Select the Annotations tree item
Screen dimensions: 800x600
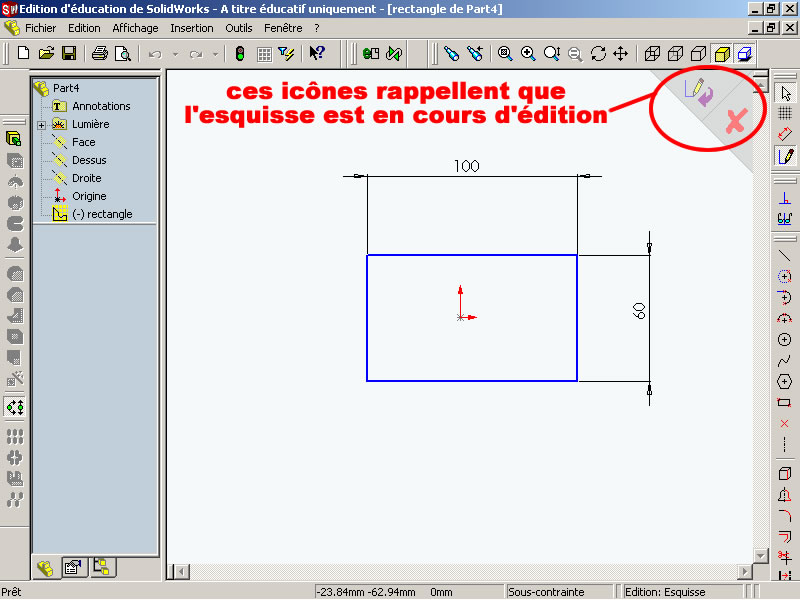tap(101, 106)
